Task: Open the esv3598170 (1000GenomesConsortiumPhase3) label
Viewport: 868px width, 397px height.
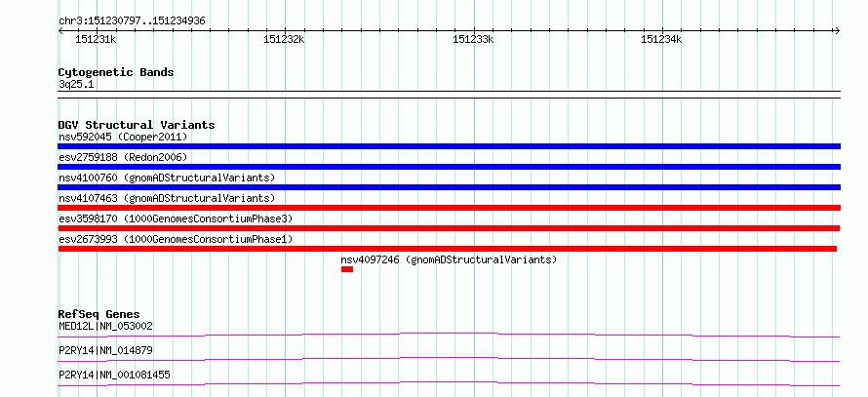Action: 176,218
